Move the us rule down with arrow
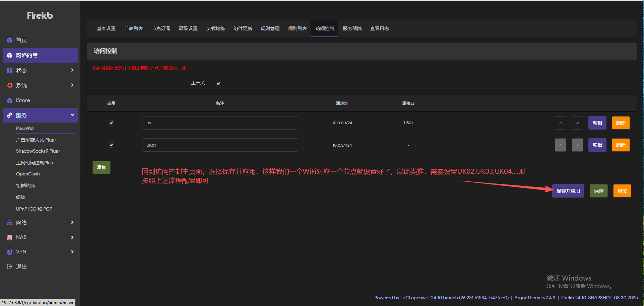This screenshot has height=306, width=644. point(577,123)
